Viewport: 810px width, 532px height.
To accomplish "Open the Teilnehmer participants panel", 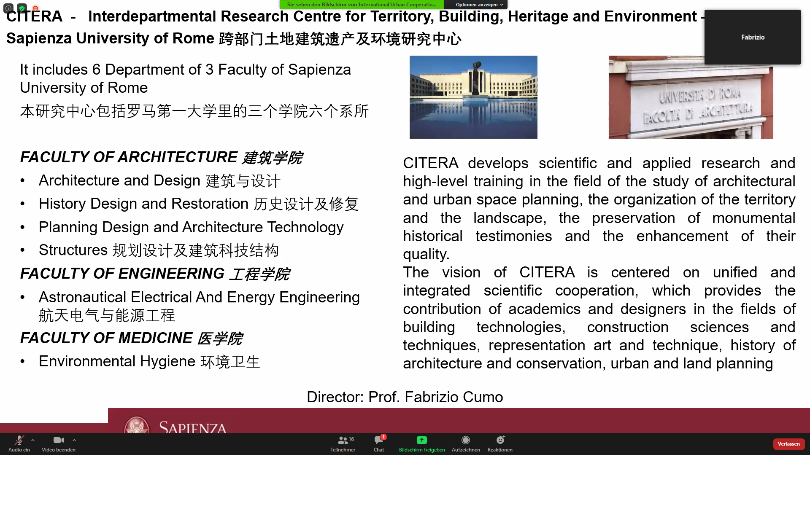I will pyautogui.click(x=343, y=443).
